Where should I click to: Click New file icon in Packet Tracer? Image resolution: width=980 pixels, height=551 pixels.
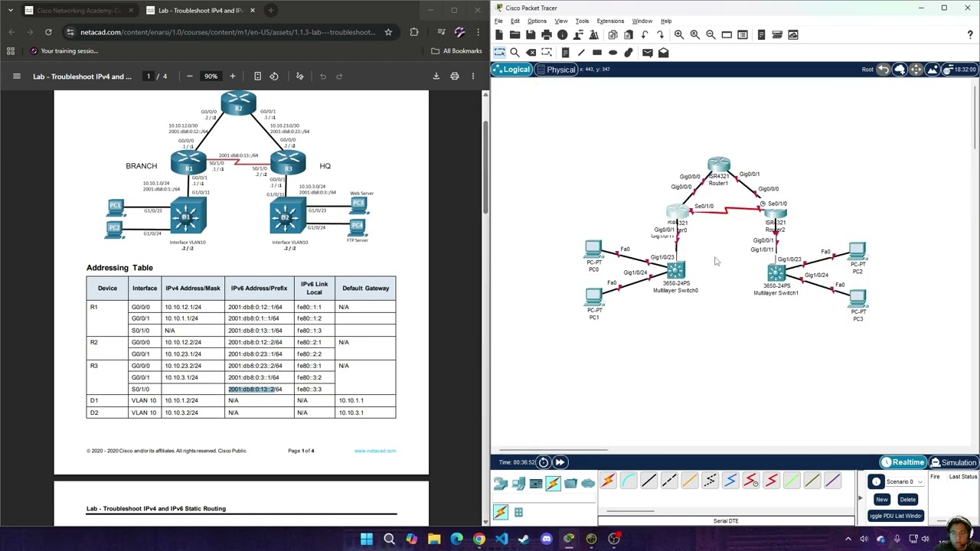[x=499, y=35]
